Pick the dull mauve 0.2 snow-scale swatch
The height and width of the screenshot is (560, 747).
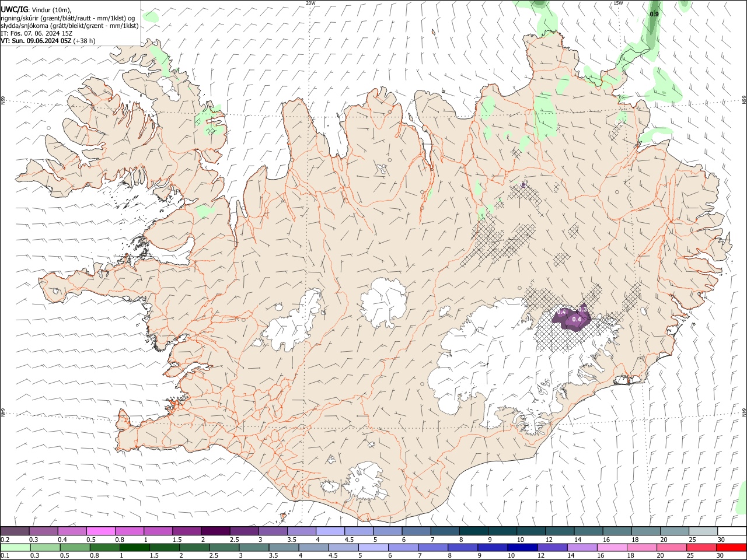[15, 531]
